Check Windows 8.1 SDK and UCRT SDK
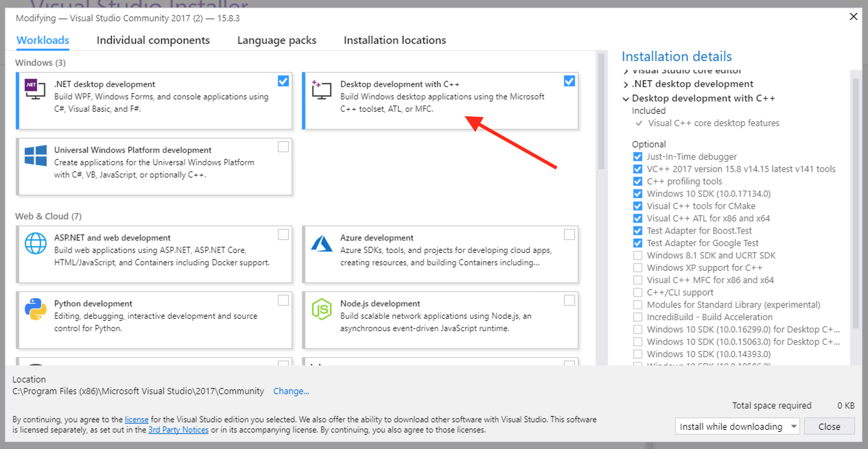Viewport: 868px width, 449px height. coord(637,255)
